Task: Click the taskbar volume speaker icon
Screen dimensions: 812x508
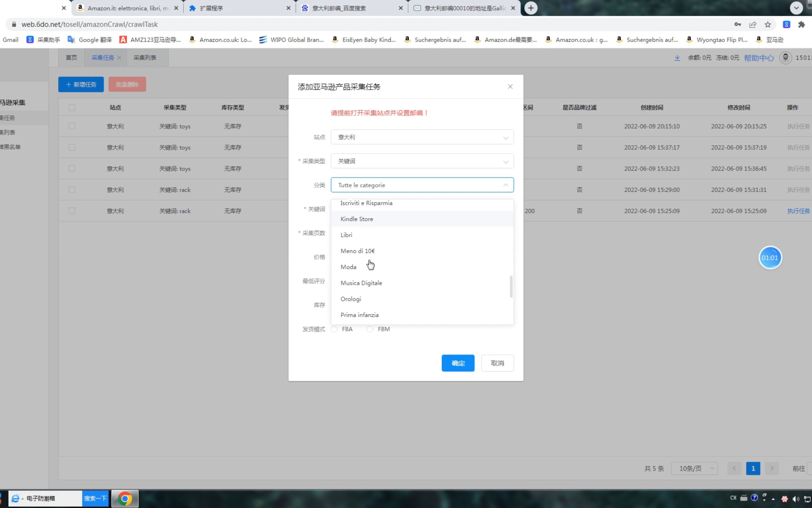Action: coord(796,499)
